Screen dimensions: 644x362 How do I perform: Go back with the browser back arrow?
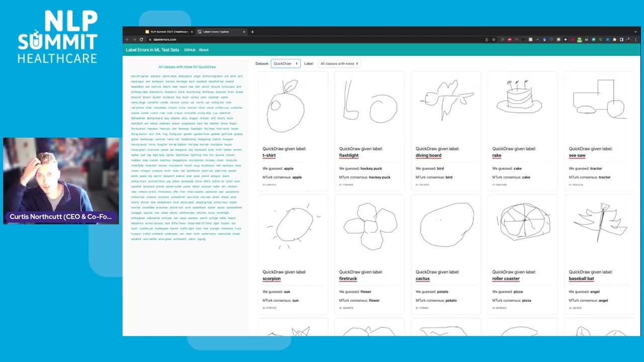coord(127,39)
